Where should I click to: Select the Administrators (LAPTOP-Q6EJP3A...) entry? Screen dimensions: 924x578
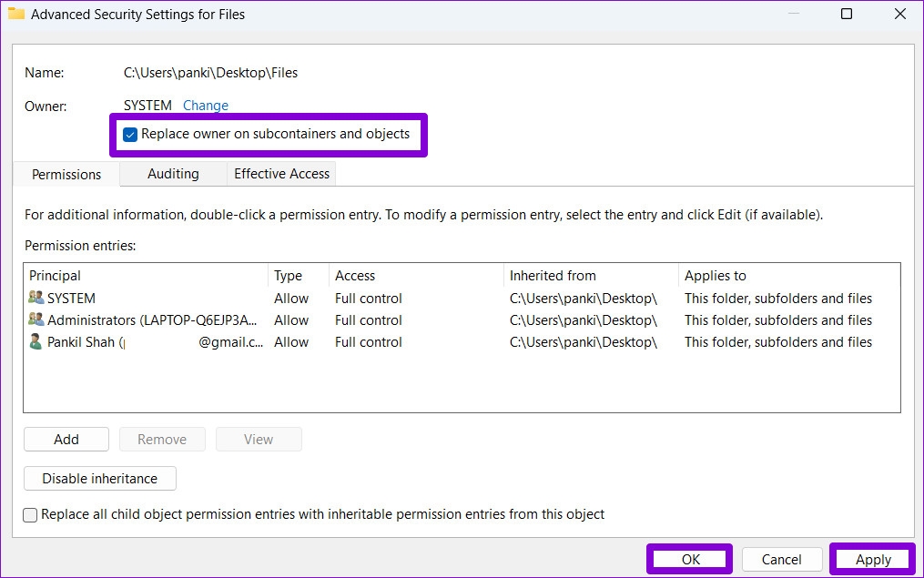[152, 319]
